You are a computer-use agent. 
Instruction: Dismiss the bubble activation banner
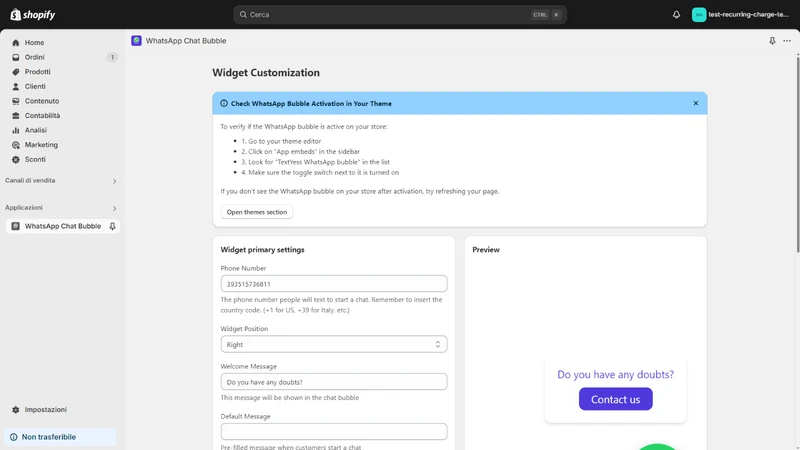click(x=695, y=103)
